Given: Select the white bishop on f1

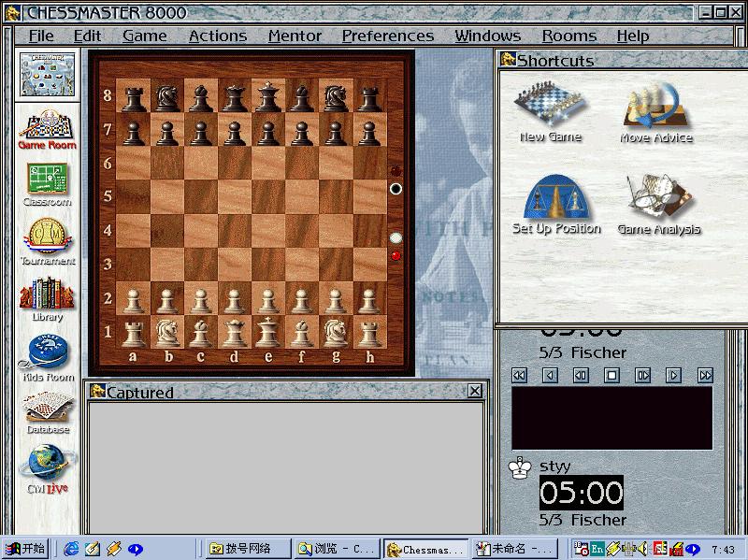Looking at the screenshot, I should point(302,333).
